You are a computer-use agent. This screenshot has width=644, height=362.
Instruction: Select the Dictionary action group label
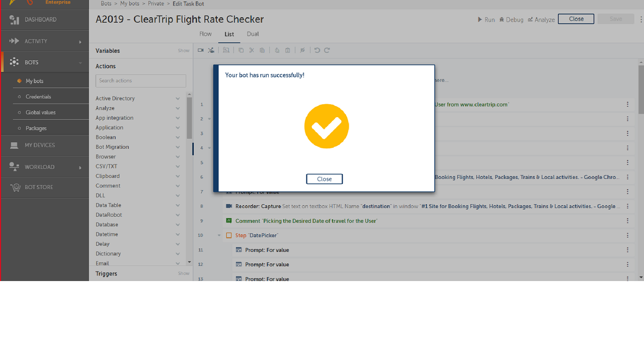click(x=108, y=254)
